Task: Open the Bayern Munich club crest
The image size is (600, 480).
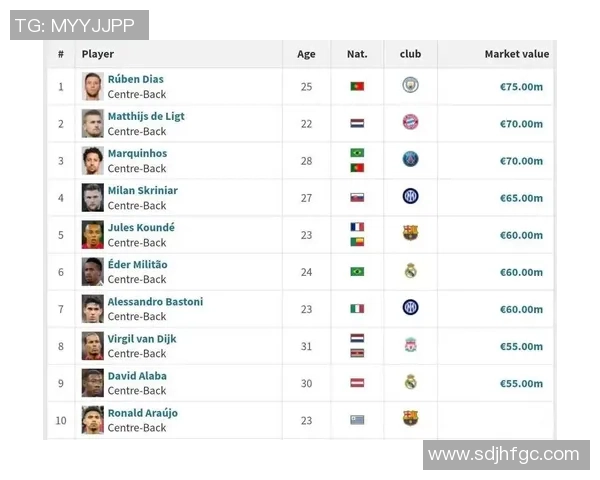Action: point(410,123)
